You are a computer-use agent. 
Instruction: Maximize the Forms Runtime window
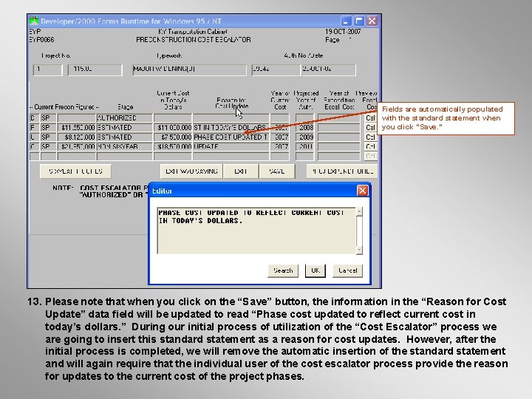359,21
